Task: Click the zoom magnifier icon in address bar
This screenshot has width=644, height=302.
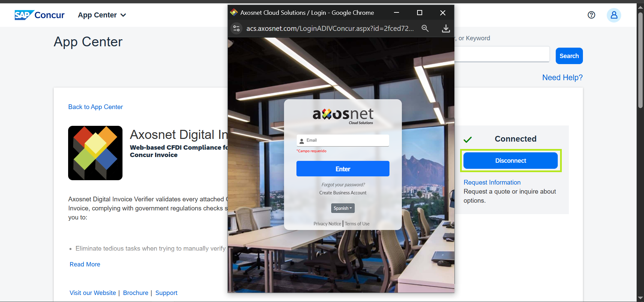Action: click(425, 29)
